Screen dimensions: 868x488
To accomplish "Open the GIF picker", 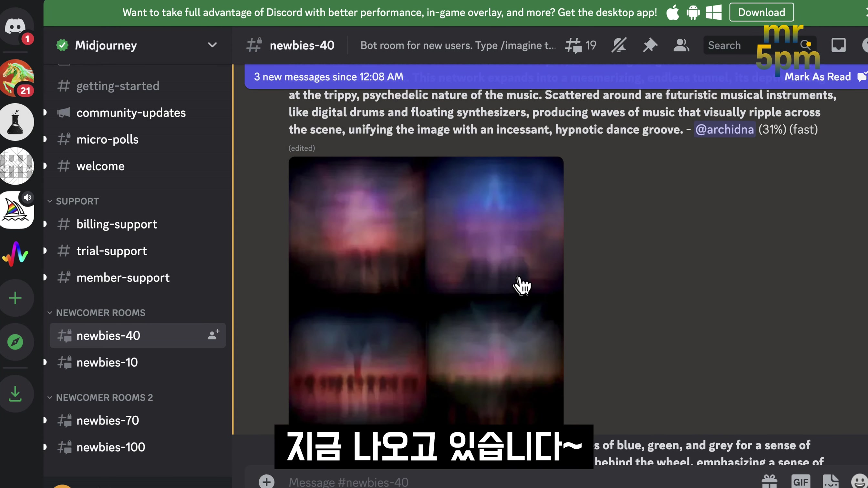I will pyautogui.click(x=801, y=482).
